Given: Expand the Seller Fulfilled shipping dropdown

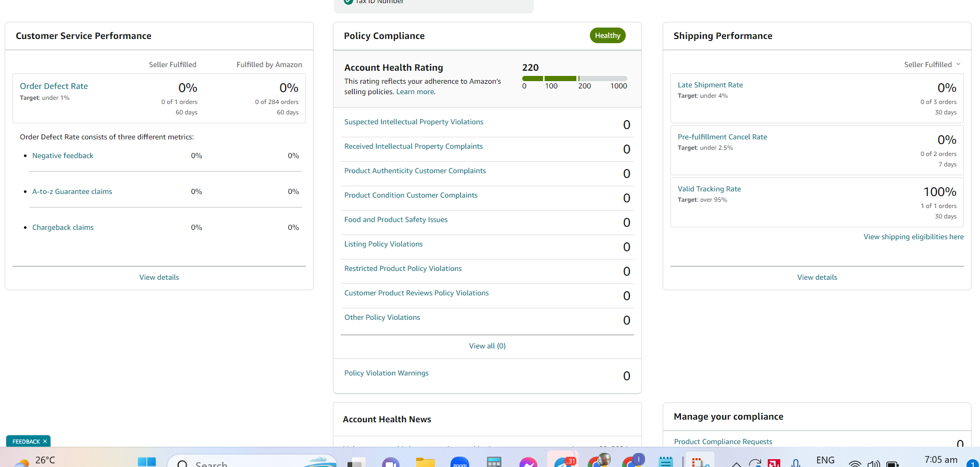Looking at the screenshot, I should (932, 64).
